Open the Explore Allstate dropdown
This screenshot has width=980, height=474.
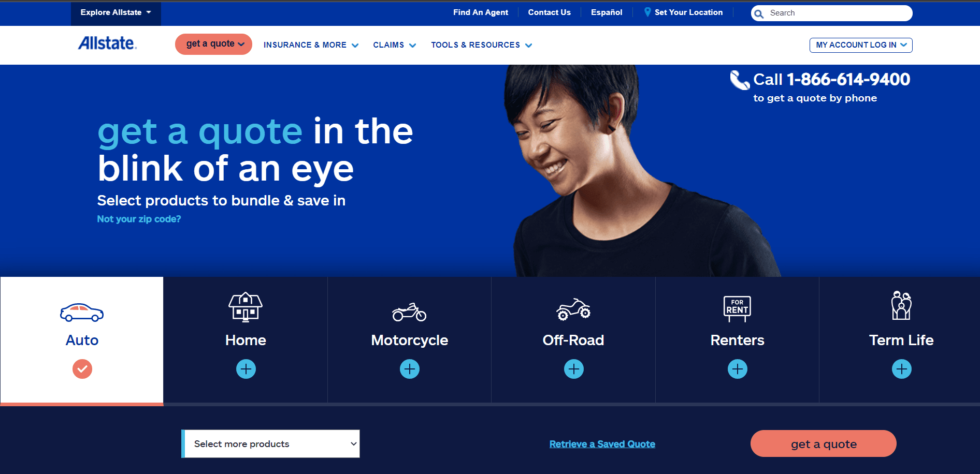pyautogui.click(x=116, y=13)
